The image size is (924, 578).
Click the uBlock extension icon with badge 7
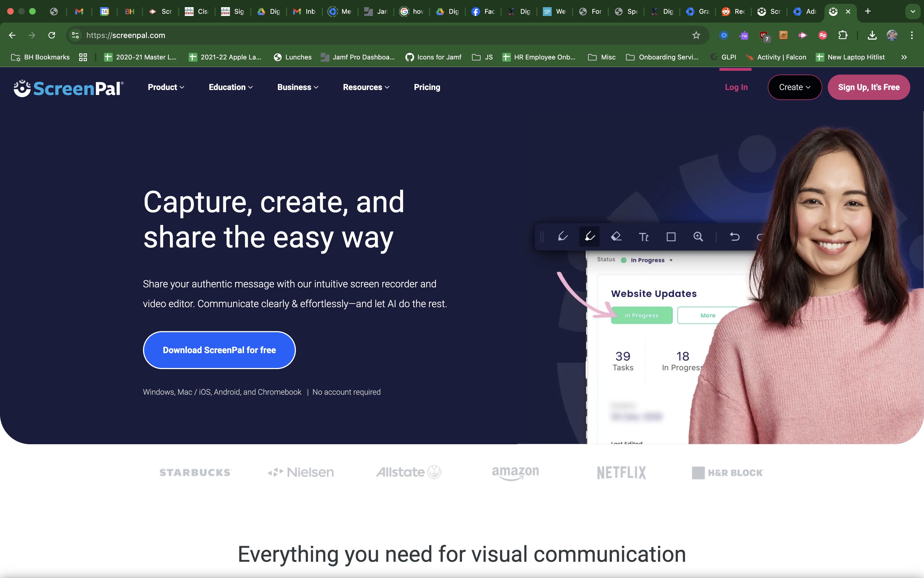pyautogui.click(x=764, y=36)
